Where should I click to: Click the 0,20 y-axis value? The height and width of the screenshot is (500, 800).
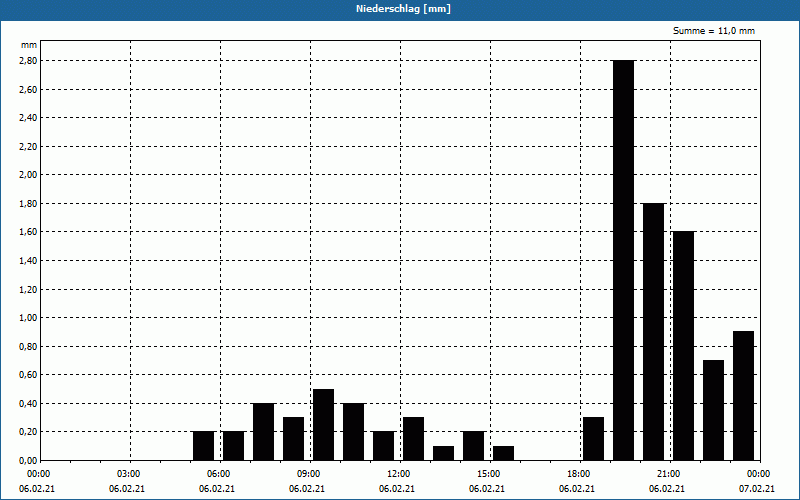[29, 432]
